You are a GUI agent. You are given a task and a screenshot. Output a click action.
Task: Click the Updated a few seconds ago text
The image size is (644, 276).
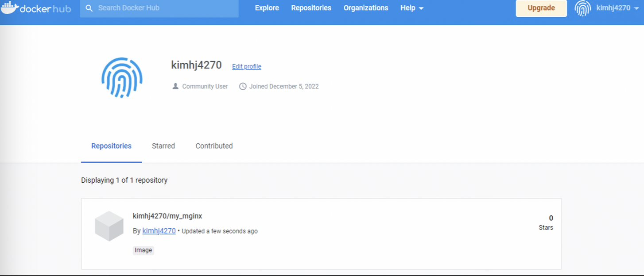click(220, 231)
